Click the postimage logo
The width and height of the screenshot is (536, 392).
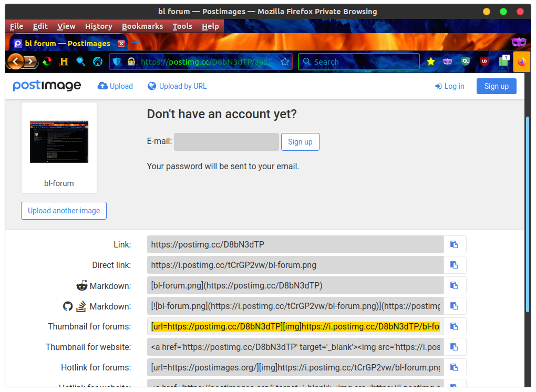point(47,86)
